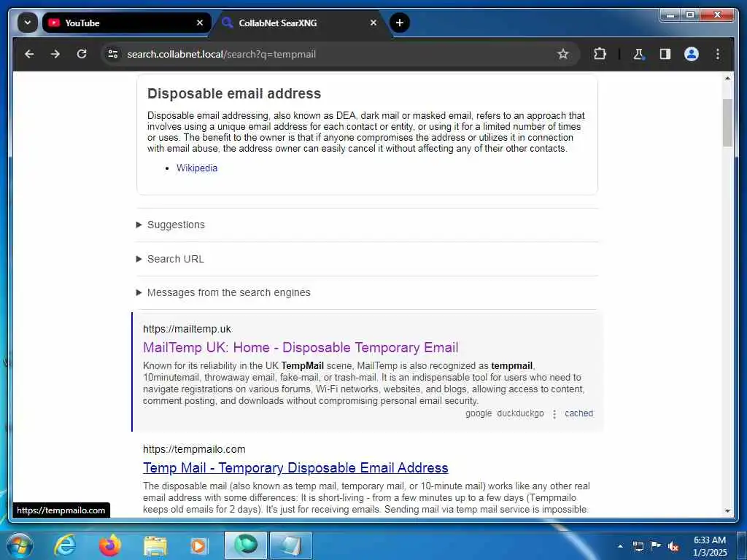
Task: Open the taskbar clock and date
Action: point(710,546)
